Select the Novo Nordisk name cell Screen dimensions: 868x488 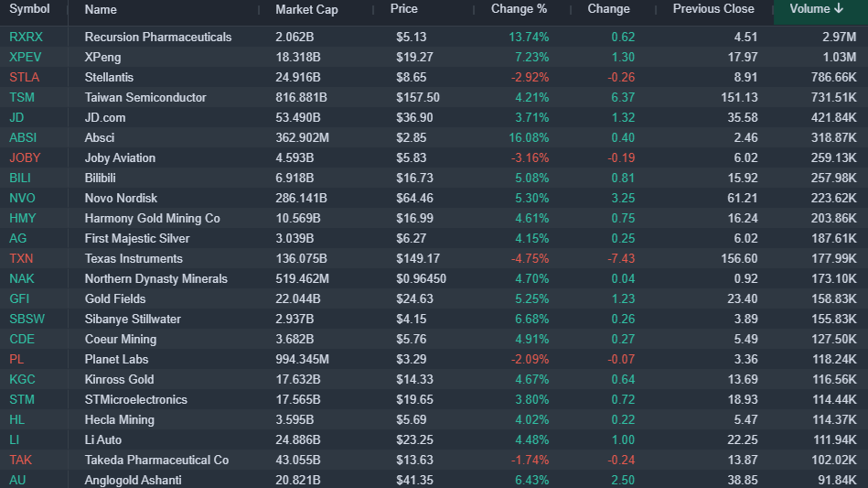click(121, 199)
